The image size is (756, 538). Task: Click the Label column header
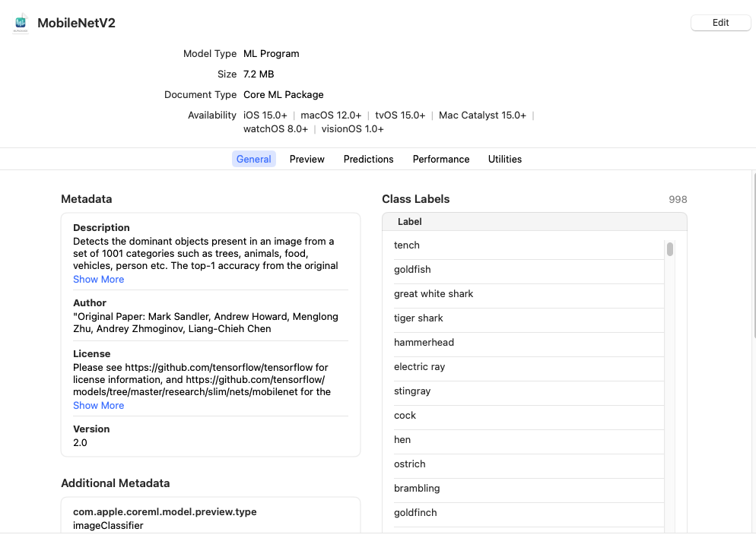(x=534, y=222)
